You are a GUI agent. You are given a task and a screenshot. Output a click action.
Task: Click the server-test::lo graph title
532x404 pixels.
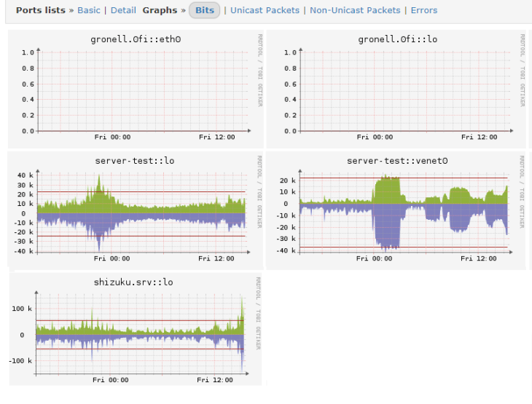coord(133,160)
